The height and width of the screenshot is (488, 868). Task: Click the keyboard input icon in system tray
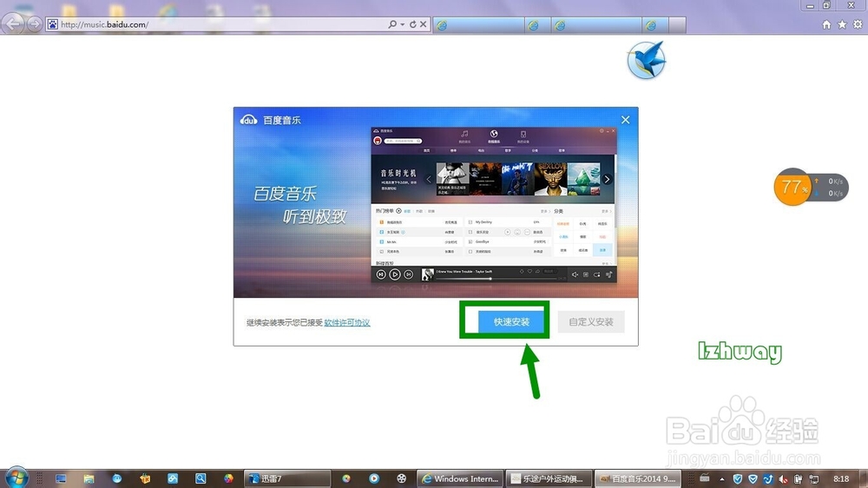tap(705, 478)
